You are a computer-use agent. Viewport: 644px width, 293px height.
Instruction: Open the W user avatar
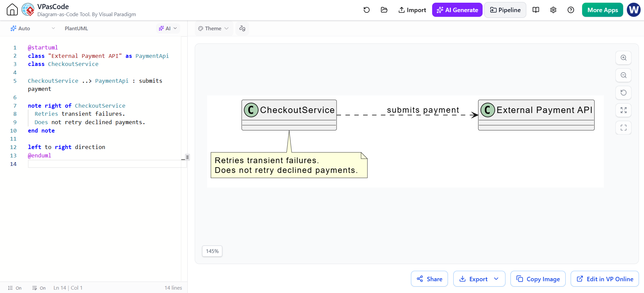coord(634,10)
